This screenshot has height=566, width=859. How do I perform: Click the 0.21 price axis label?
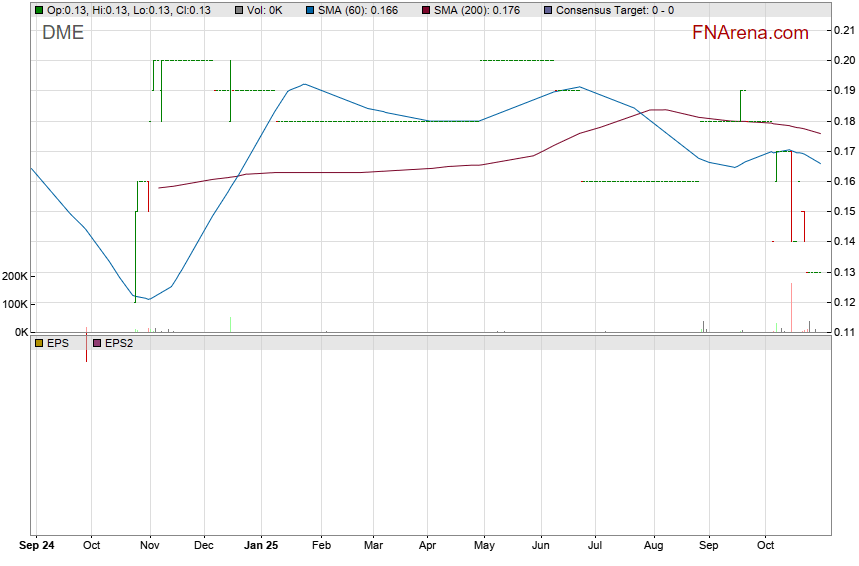pyautogui.click(x=842, y=31)
